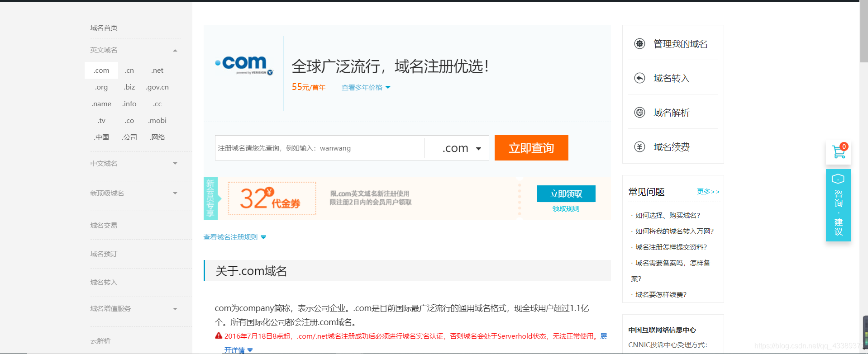This screenshot has height=354, width=868.
Task: Expand the 中文域名 section
Action: (x=175, y=163)
